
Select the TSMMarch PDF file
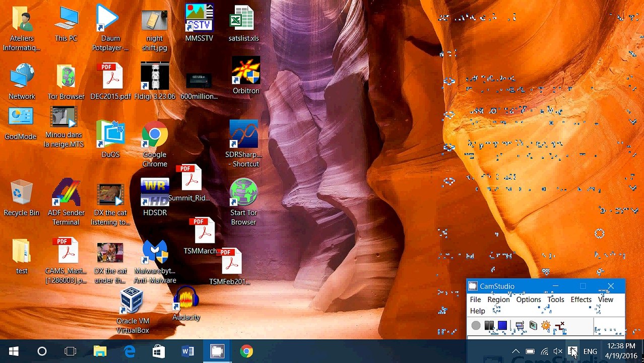click(203, 236)
